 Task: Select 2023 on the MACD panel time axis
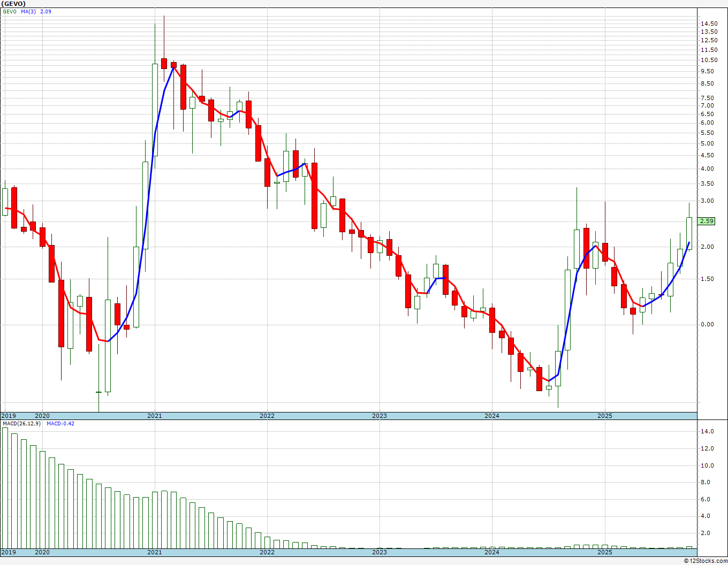click(380, 552)
